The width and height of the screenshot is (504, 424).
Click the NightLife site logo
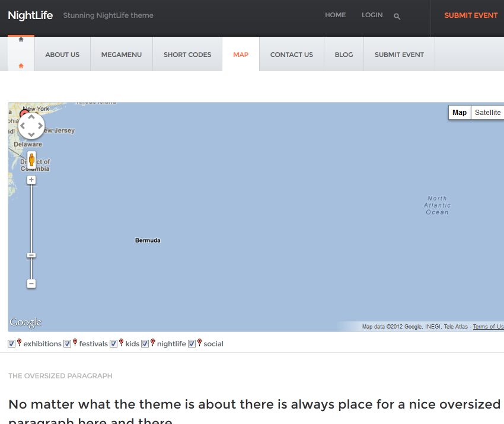coord(30,15)
